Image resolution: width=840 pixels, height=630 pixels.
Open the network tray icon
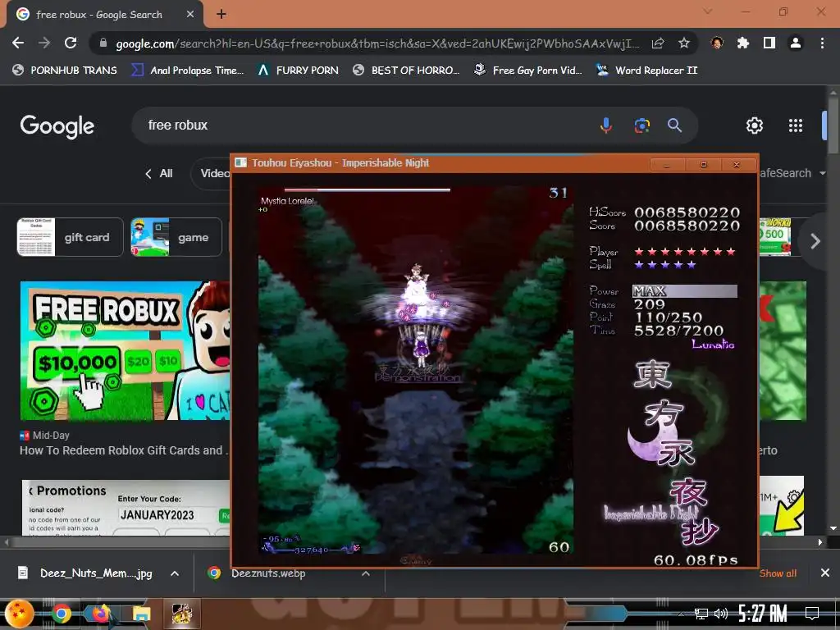coord(701,614)
